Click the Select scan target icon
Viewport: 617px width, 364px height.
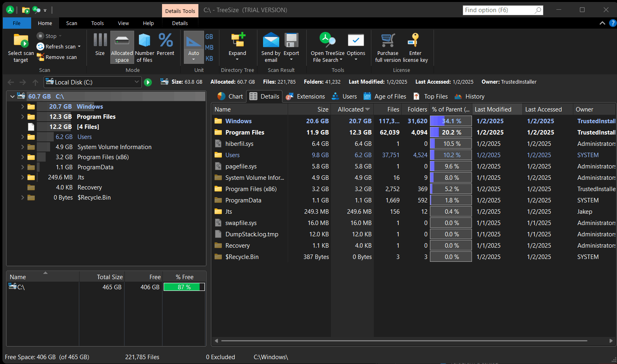pyautogui.click(x=21, y=41)
